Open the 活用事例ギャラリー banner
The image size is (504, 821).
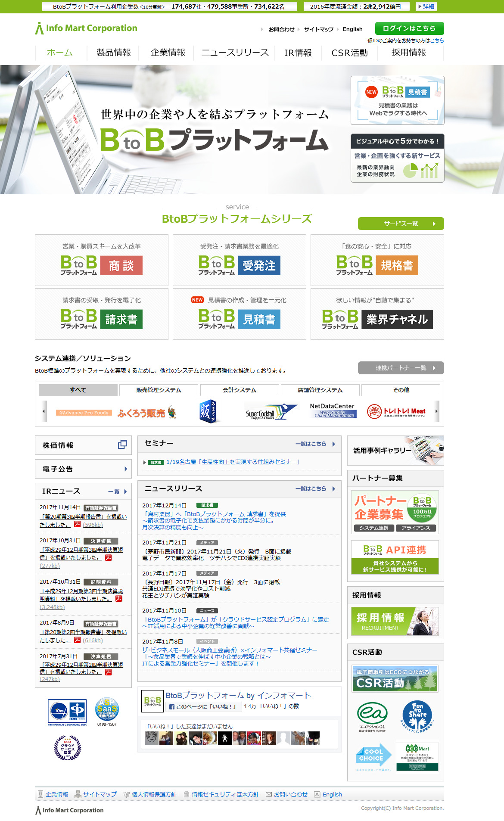(395, 451)
